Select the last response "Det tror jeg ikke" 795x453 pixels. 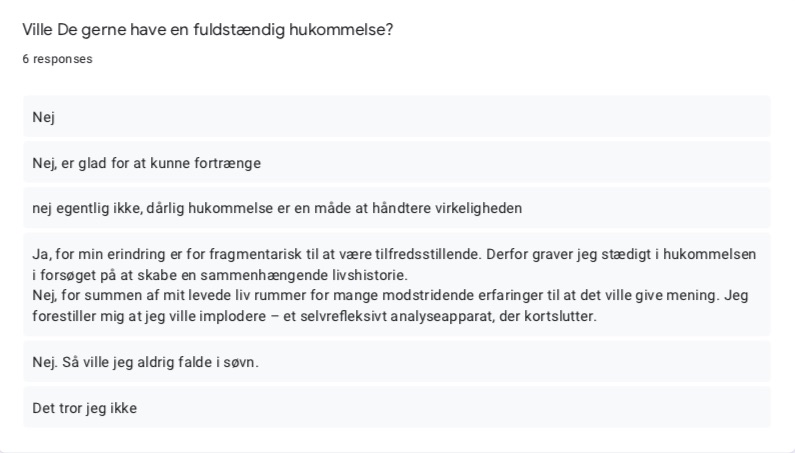pos(396,407)
